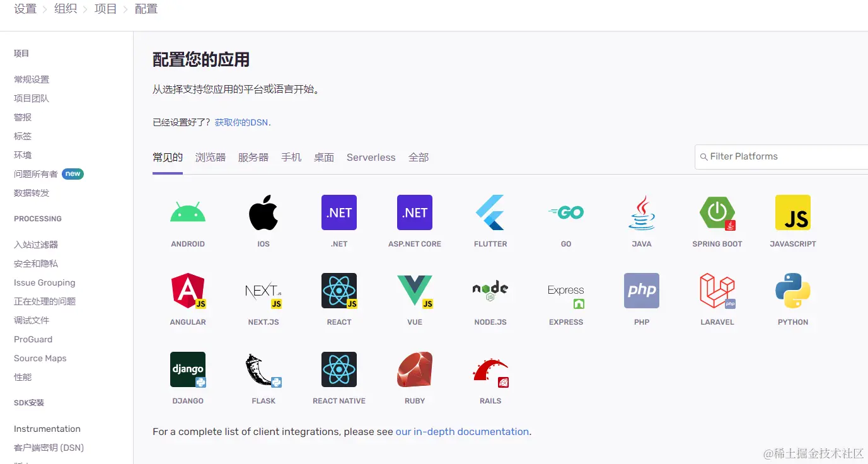Open Instrumentation in the sidebar
This screenshot has width=868, height=464.
coord(47,429)
